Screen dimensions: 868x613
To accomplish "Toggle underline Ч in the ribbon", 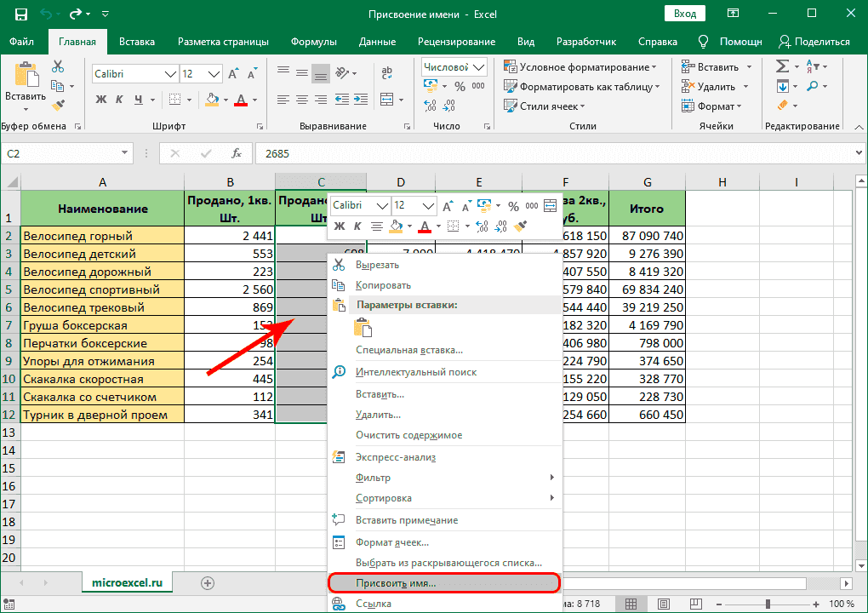I will (139, 100).
